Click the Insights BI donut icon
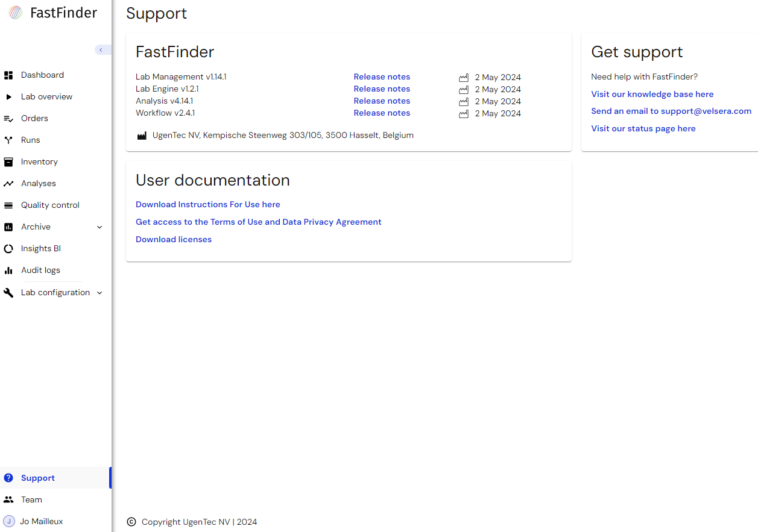 8,249
